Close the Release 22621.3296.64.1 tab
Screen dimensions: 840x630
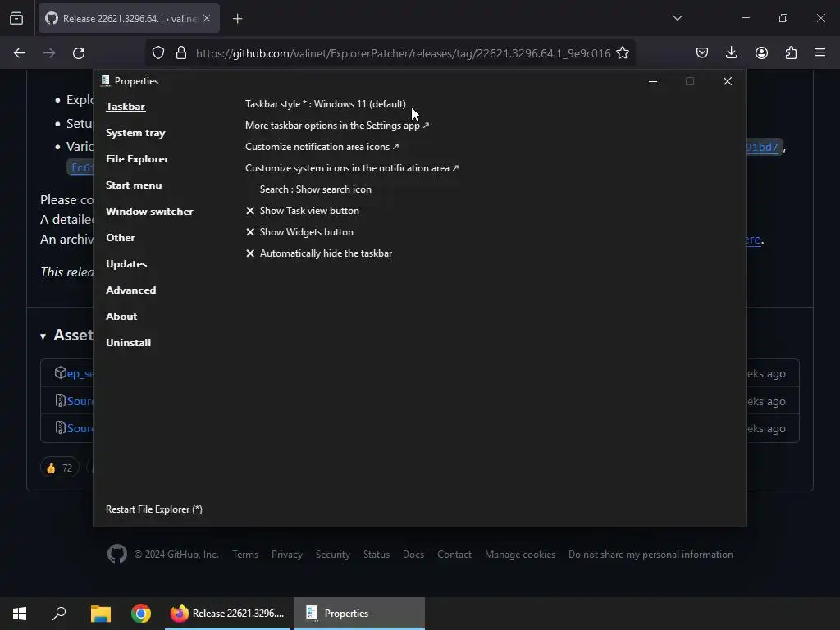207,18
